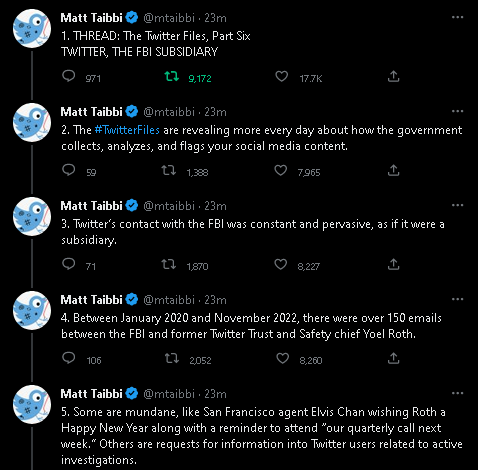Share the Part Six thread tweet

pos(393,76)
